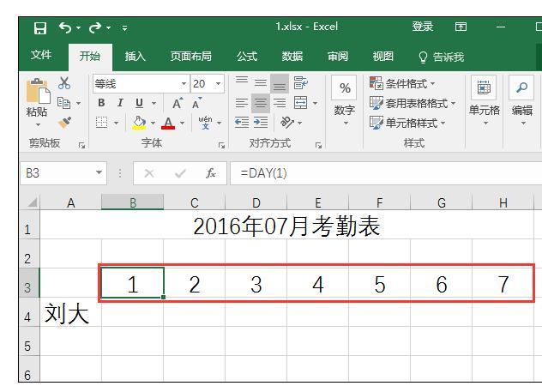Open the font size 20 dropdown
The image size is (542, 392).
click(x=218, y=84)
